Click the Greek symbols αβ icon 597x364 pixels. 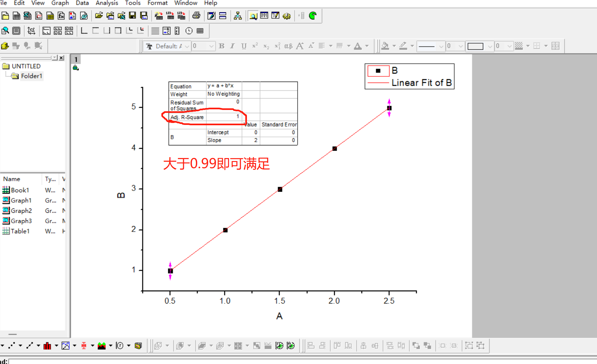coord(289,46)
